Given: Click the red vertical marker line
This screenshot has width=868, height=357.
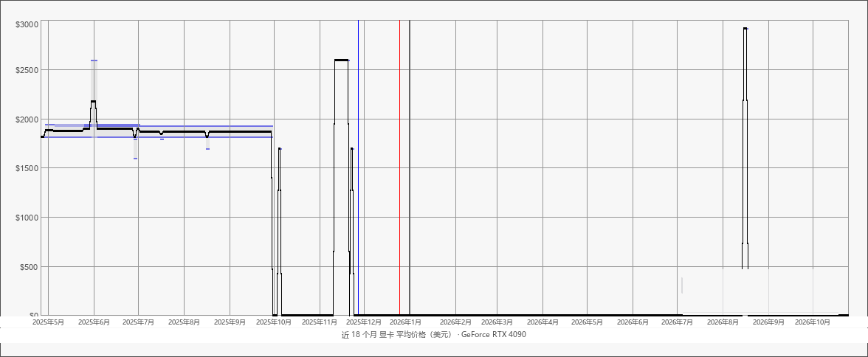Looking at the screenshot, I should coord(400,167).
